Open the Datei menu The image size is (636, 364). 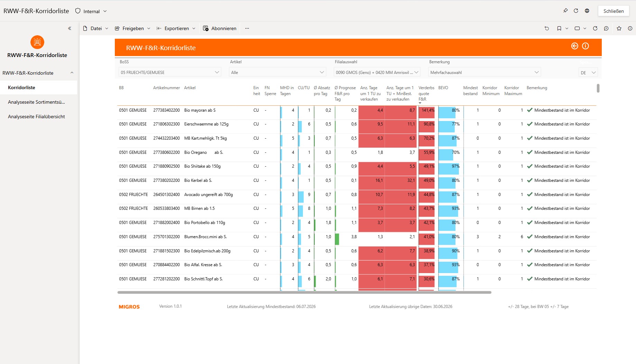pyautogui.click(x=96, y=28)
